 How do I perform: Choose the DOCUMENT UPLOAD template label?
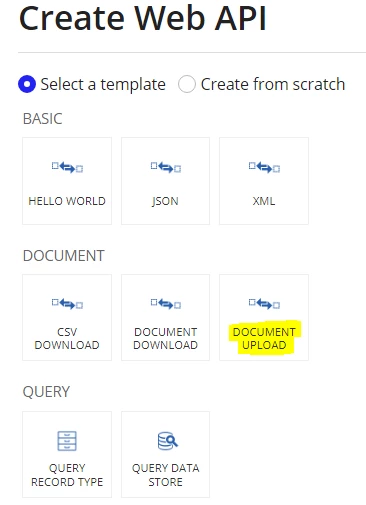coord(264,338)
